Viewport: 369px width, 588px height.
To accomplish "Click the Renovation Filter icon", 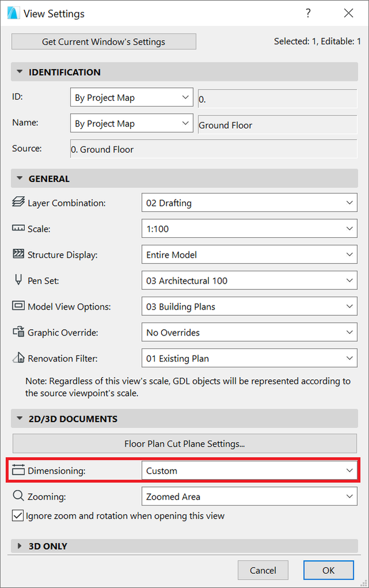I will (18, 358).
